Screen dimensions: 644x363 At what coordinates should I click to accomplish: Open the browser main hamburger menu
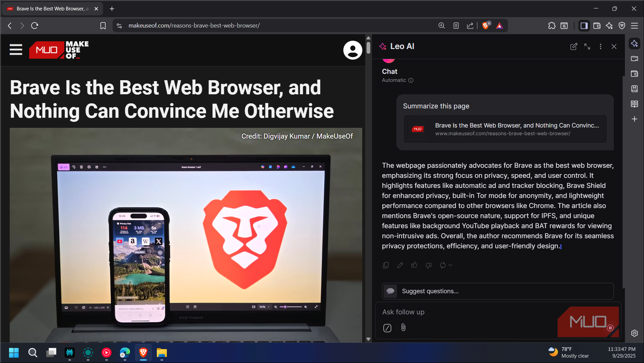(635, 25)
